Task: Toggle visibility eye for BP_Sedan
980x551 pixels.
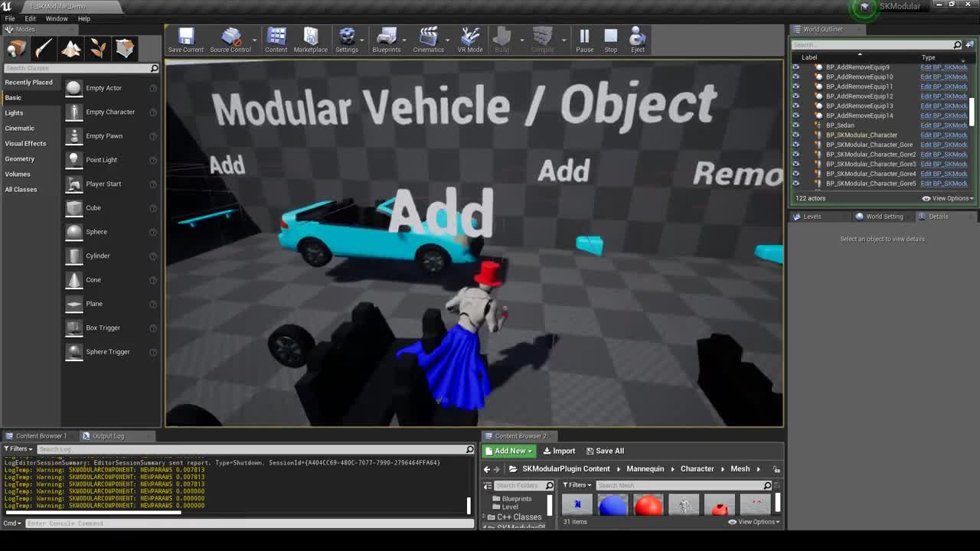Action: tap(797, 125)
